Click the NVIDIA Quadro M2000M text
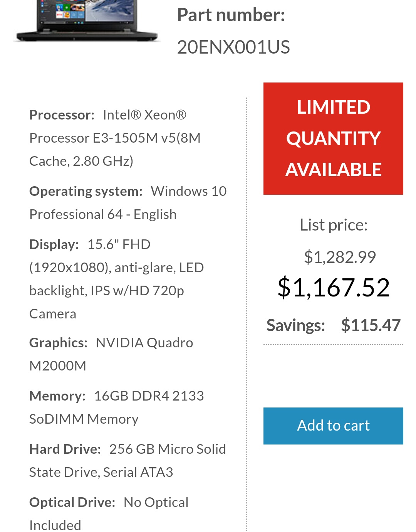 point(111,354)
